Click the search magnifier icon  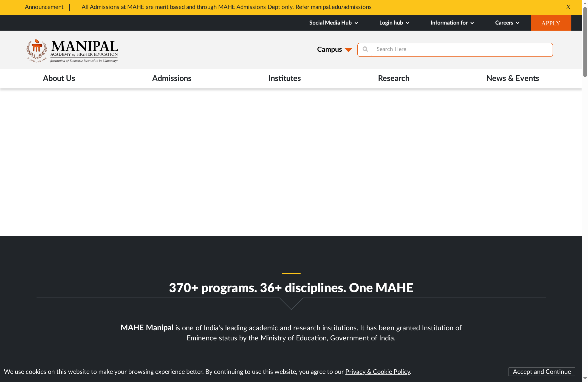coord(365,49)
